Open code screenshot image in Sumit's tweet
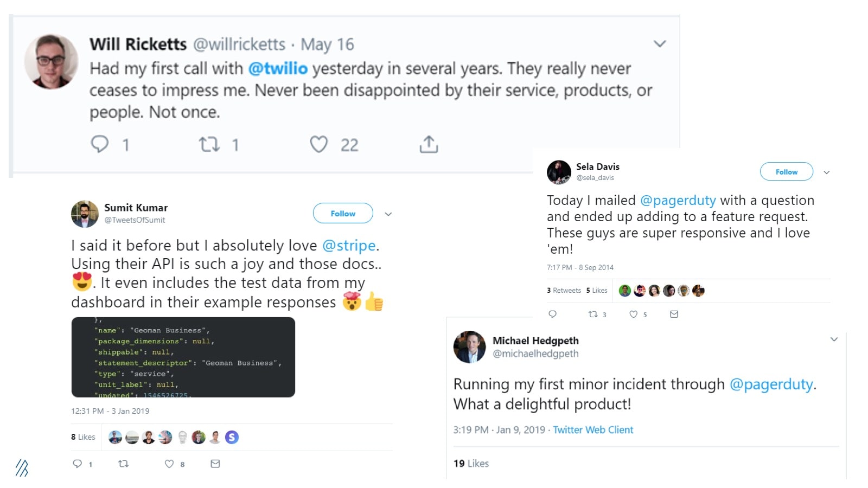868x488 pixels. point(183,357)
